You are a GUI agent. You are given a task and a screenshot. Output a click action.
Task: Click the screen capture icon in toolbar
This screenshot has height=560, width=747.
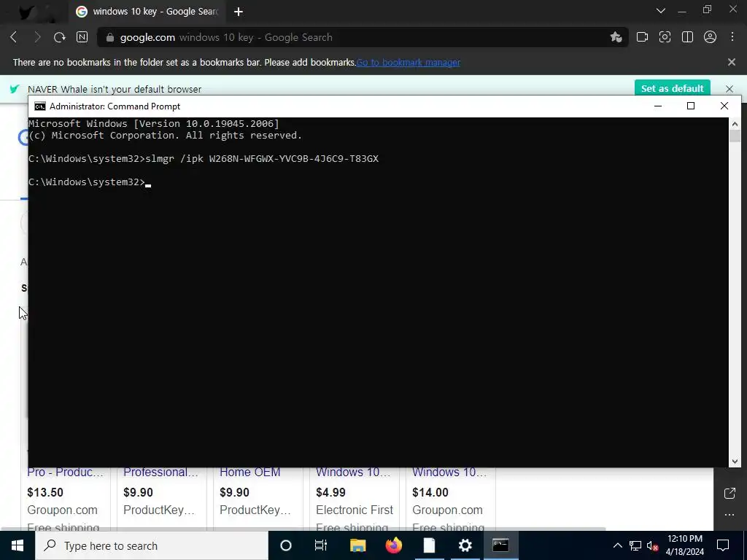[x=665, y=37]
